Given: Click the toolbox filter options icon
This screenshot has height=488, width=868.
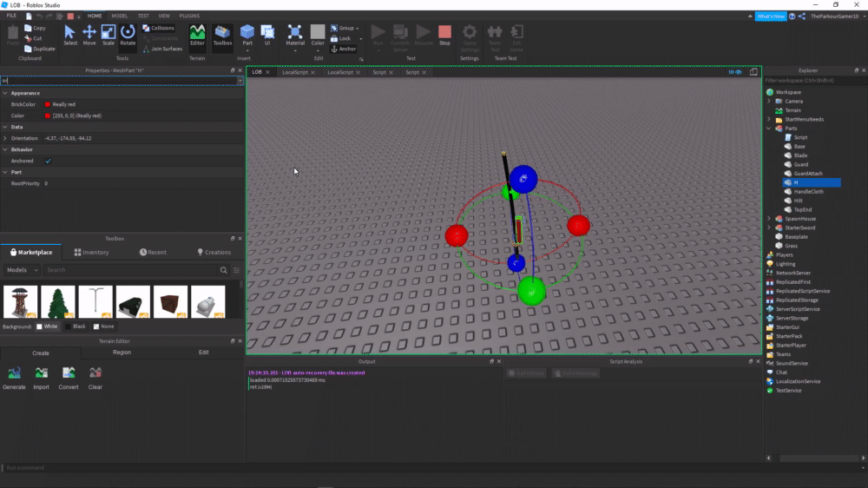Looking at the screenshot, I should point(236,270).
